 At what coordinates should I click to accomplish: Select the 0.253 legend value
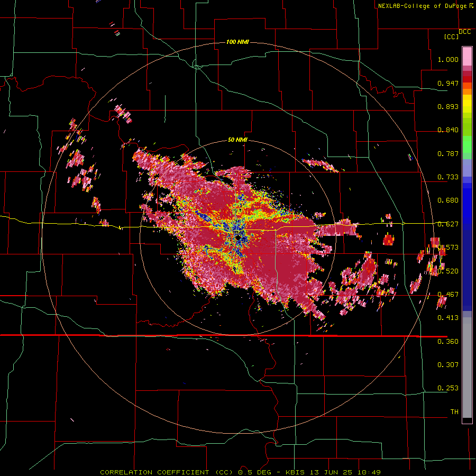448,388
